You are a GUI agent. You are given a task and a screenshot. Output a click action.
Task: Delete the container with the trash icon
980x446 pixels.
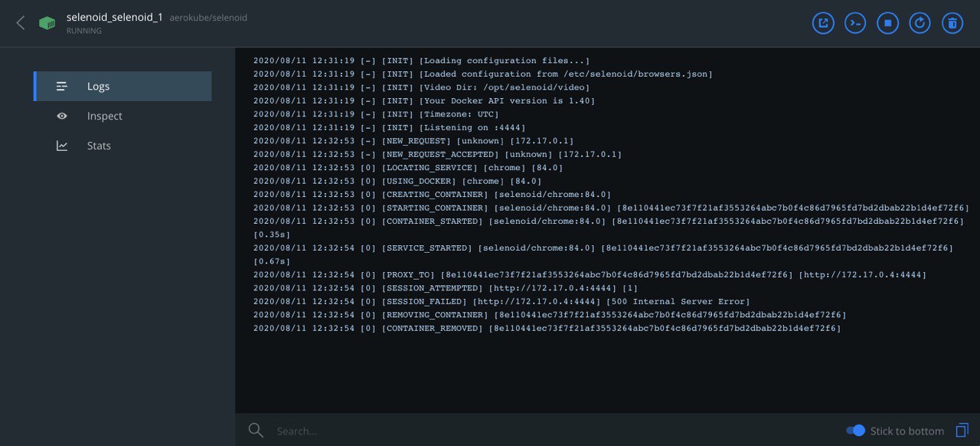pyautogui.click(x=952, y=23)
